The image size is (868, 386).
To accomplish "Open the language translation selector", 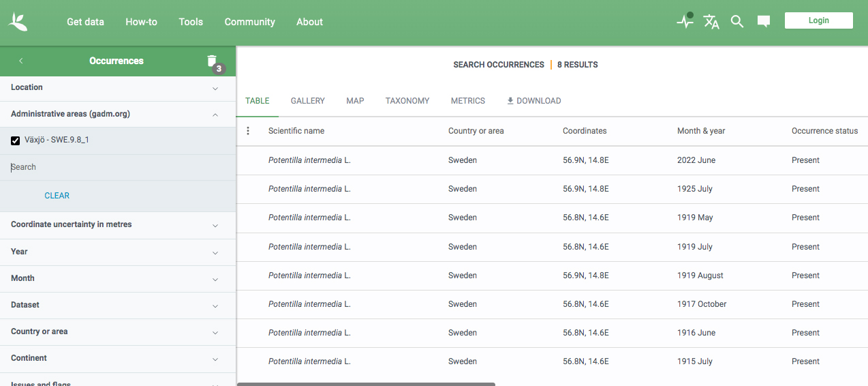I will [x=711, y=22].
